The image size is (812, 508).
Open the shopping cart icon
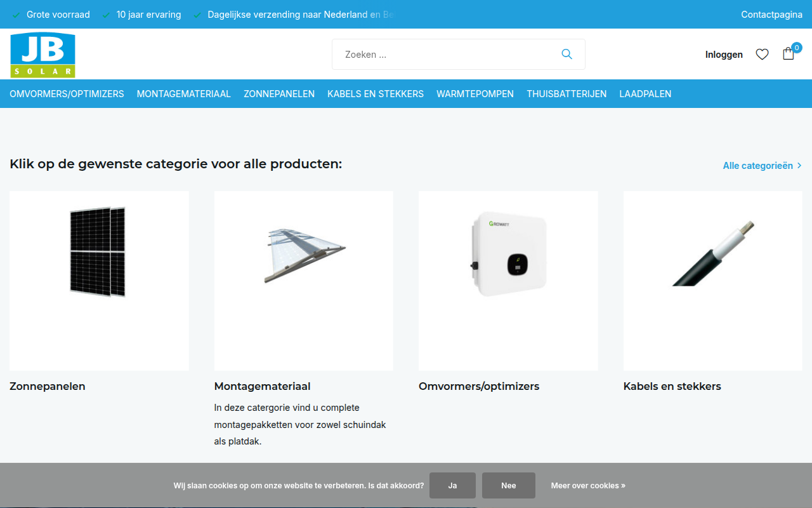788,54
